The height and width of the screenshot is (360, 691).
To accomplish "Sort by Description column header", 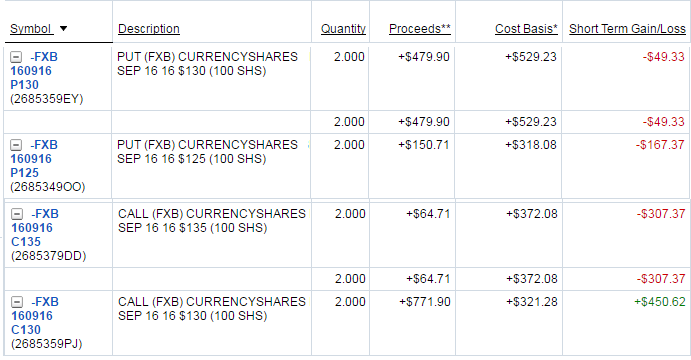I will 149,29.
